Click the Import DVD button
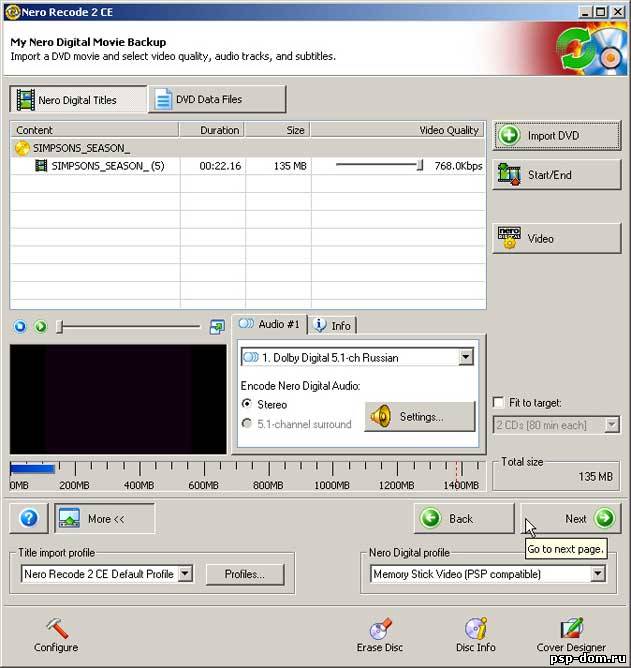The image size is (631, 668). pyautogui.click(x=556, y=135)
